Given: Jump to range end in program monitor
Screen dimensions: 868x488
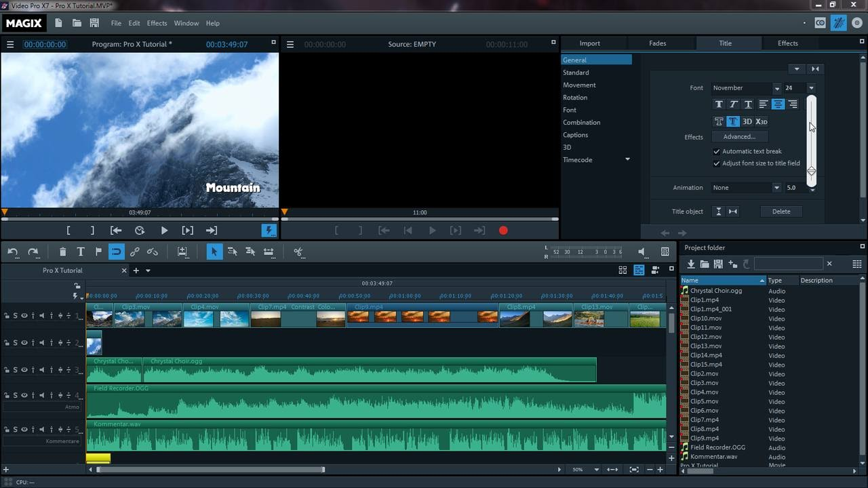Looking at the screenshot, I should coord(212,230).
